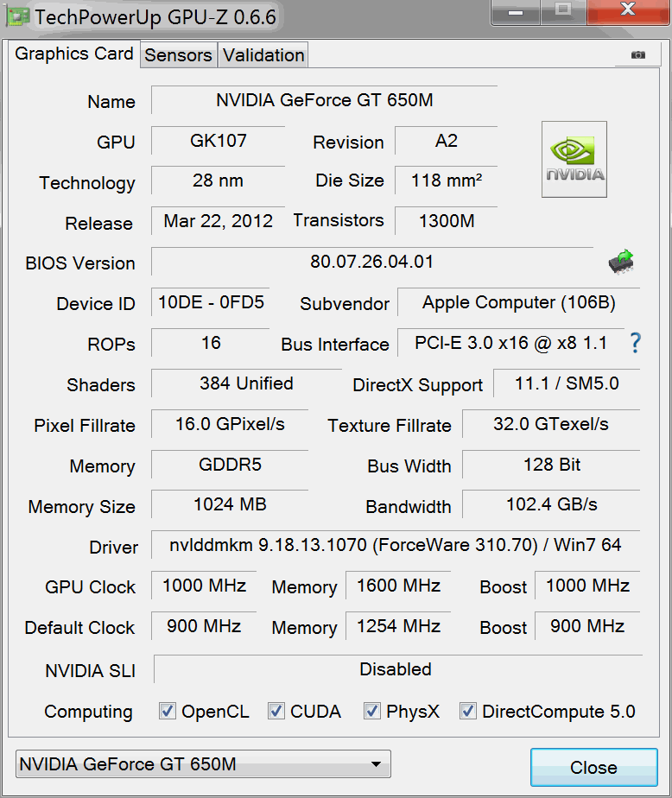Viewport: 672px width, 798px height.
Task: Click the Bus Interface question mark icon
Action: tap(636, 343)
